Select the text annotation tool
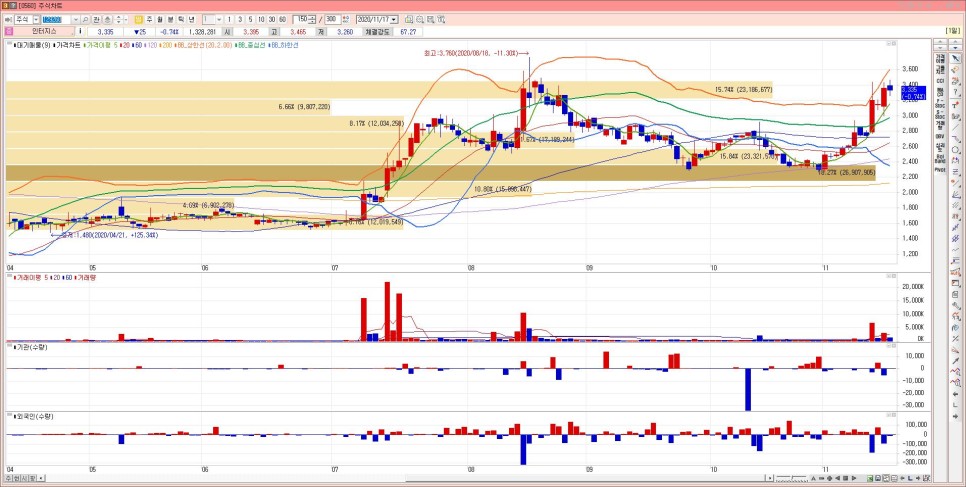Screen dimensions: 966x487 click(x=955, y=104)
